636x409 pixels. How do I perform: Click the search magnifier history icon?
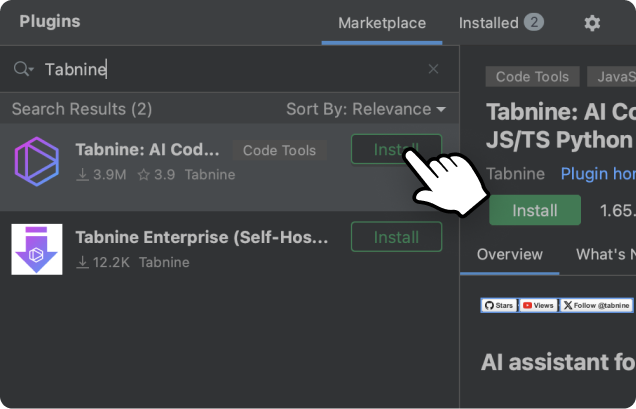pyautogui.click(x=23, y=69)
